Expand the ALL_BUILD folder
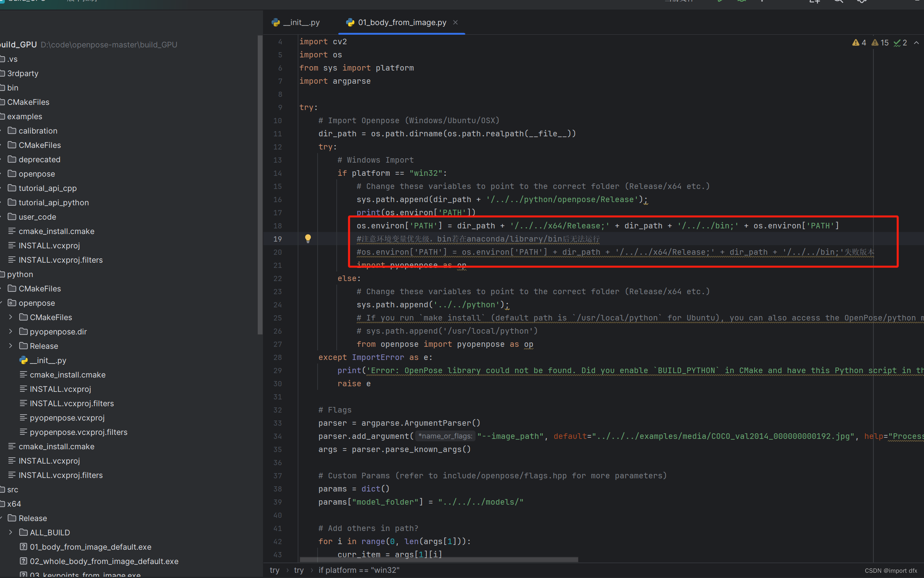 tap(10, 532)
